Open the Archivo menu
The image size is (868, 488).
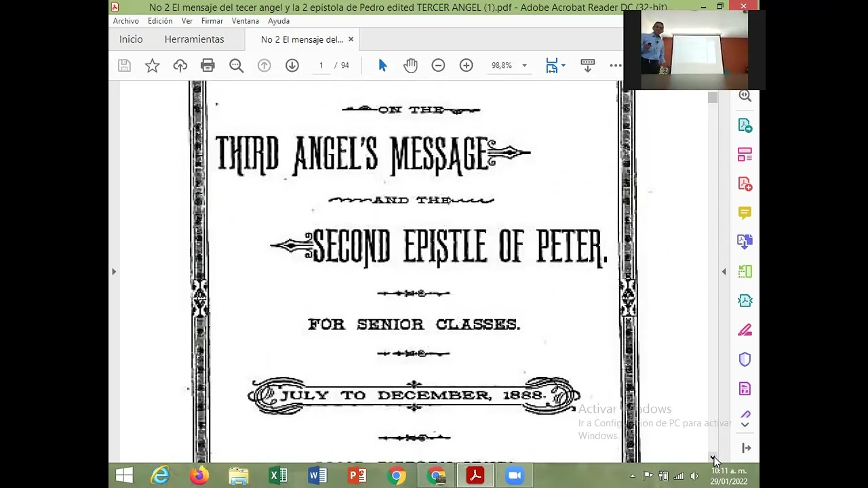click(125, 21)
